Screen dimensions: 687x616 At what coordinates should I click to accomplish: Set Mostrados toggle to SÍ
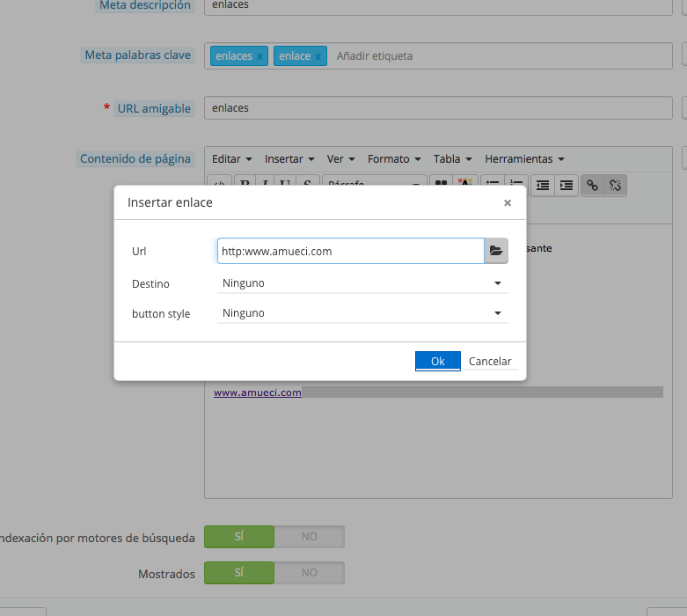click(x=239, y=573)
